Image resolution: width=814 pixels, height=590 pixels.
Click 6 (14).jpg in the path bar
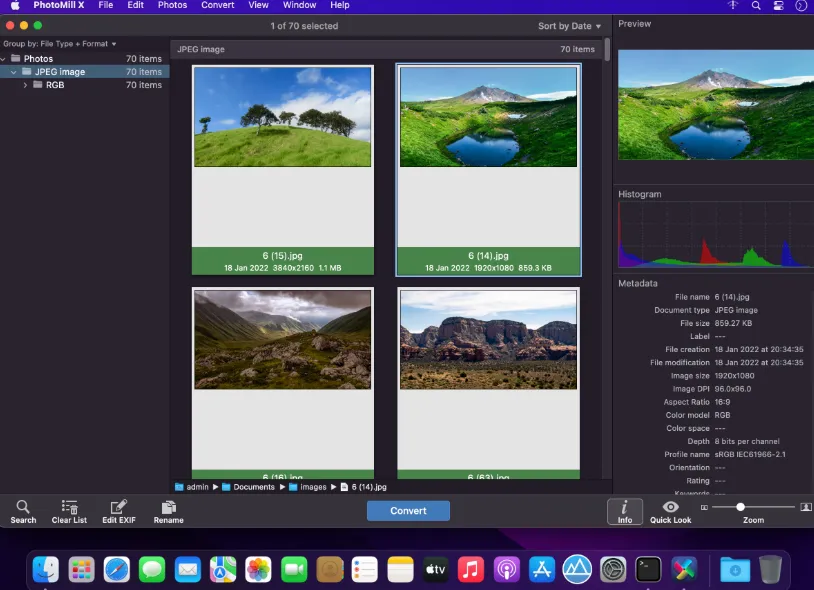pyautogui.click(x=363, y=487)
